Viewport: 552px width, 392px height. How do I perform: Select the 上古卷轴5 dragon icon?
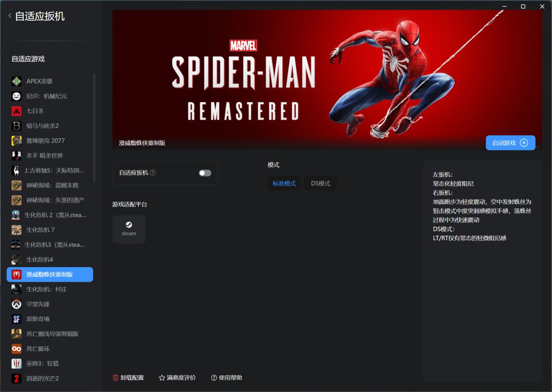coord(16,170)
